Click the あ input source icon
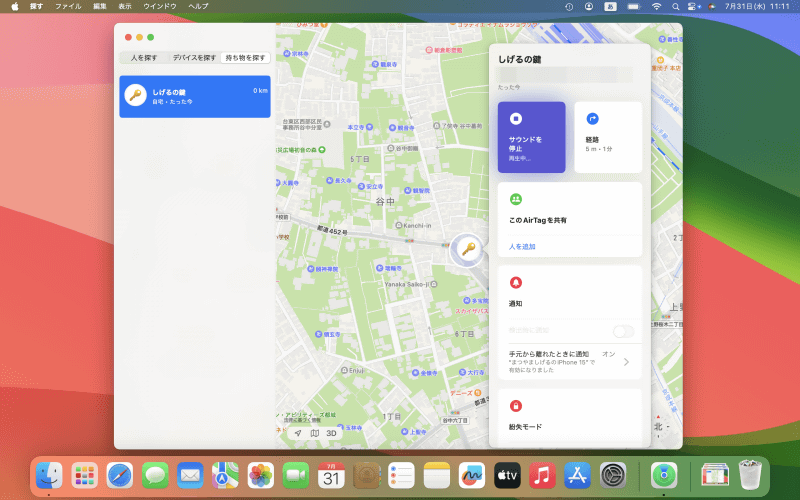Image resolution: width=800 pixels, height=500 pixels. click(610, 7)
